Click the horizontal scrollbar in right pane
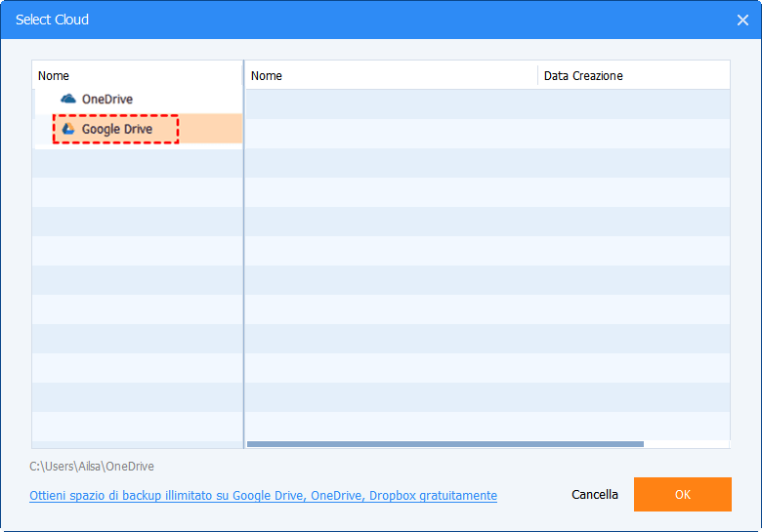 (445, 444)
